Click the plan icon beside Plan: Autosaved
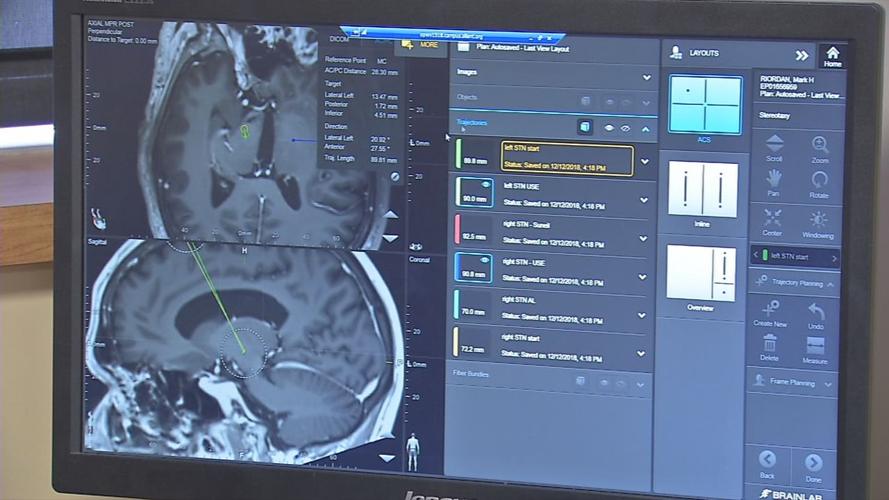The width and height of the screenshot is (889, 500). tap(464, 47)
